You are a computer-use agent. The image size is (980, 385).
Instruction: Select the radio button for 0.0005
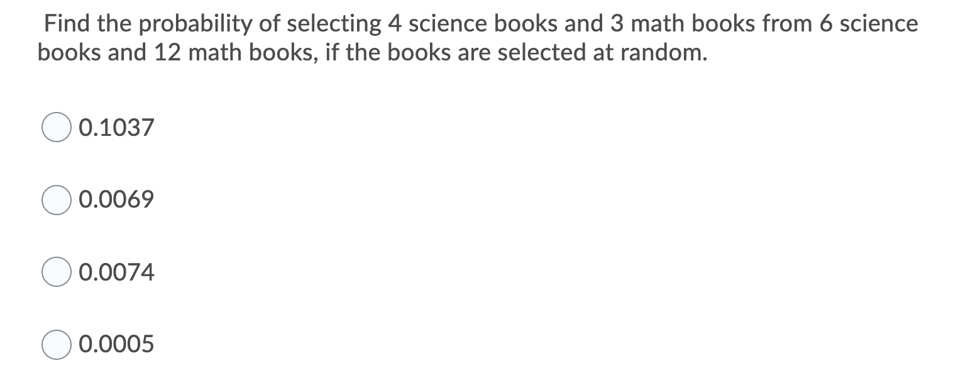click(56, 344)
